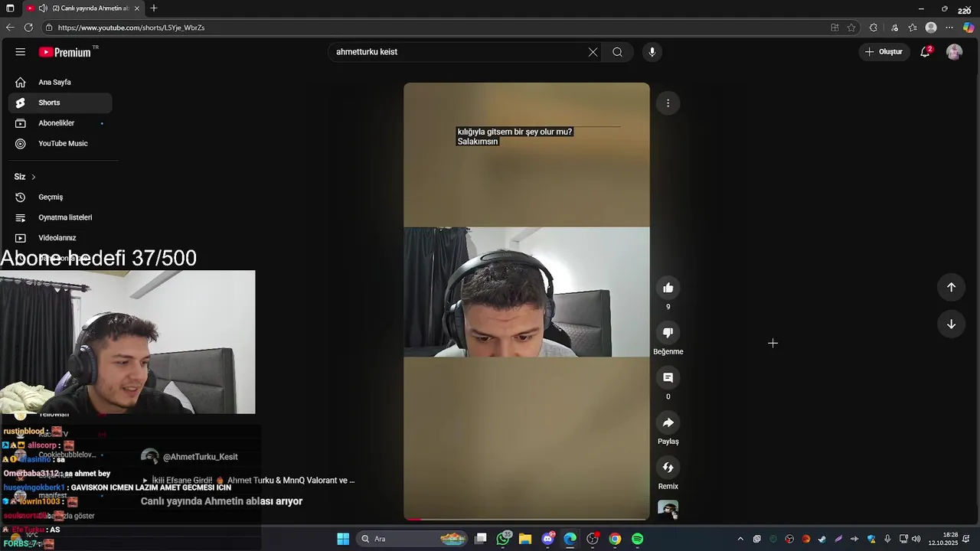Screen dimensions: 980x551
Task: Pause the Shorts video player
Action: (527, 300)
